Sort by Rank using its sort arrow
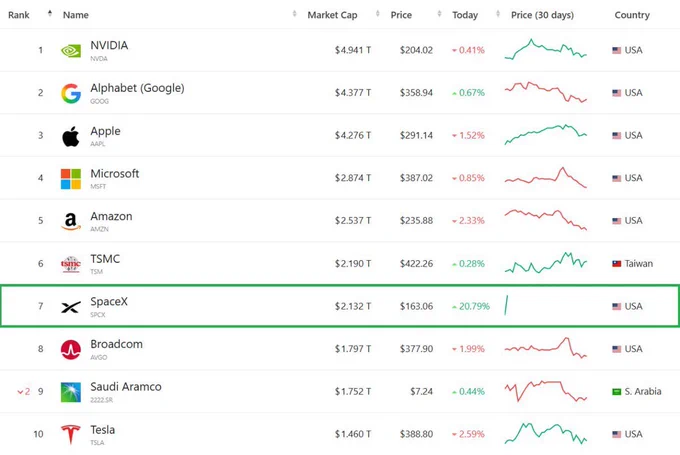 click(50, 13)
